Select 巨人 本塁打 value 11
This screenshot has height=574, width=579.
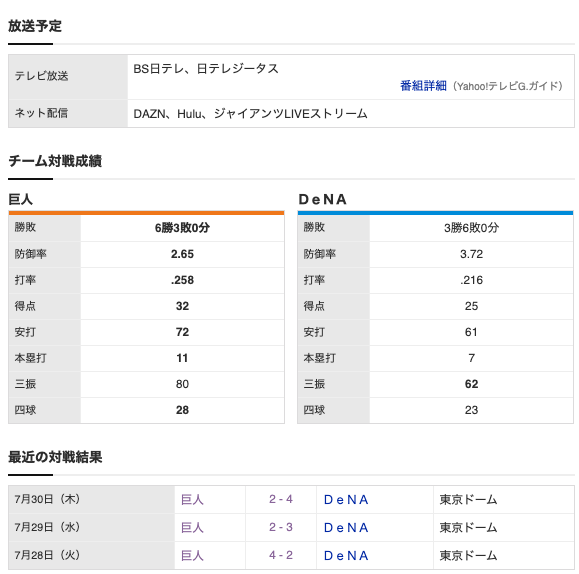(x=182, y=358)
